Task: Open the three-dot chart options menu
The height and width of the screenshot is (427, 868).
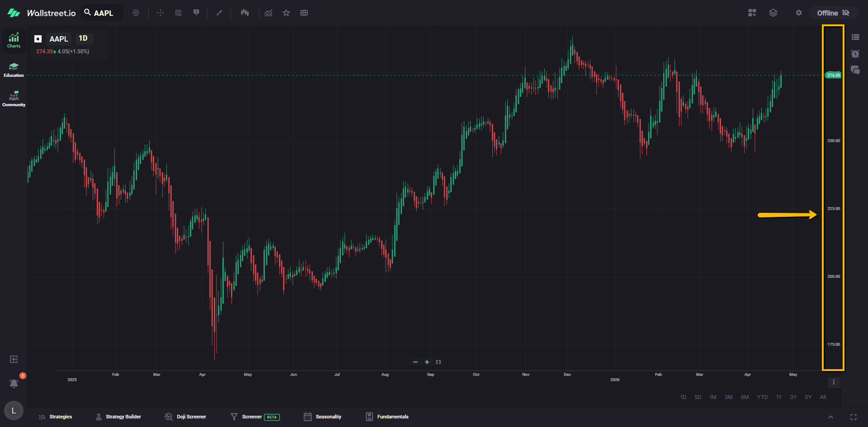Action: pyautogui.click(x=834, y=383)
